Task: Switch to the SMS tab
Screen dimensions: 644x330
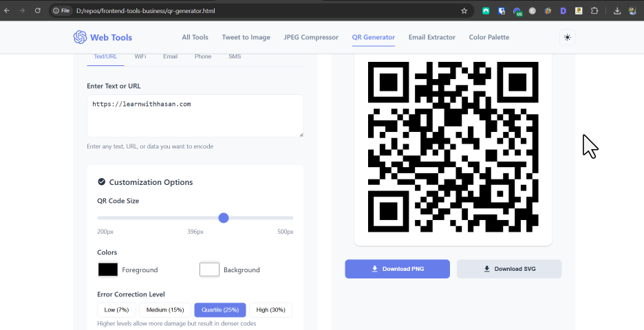Action: click(235, 56)
